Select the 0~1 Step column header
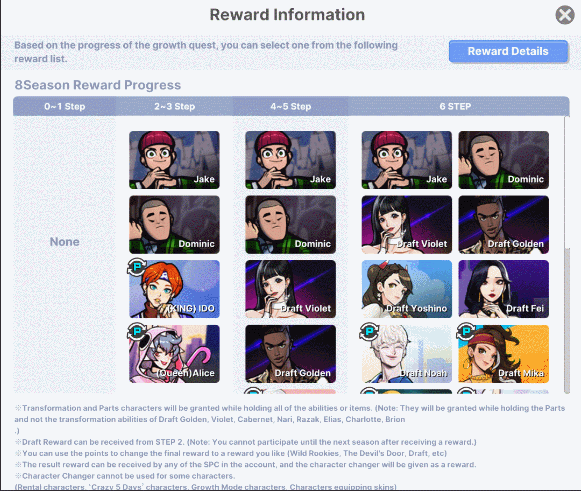 [x=64, y=106]
